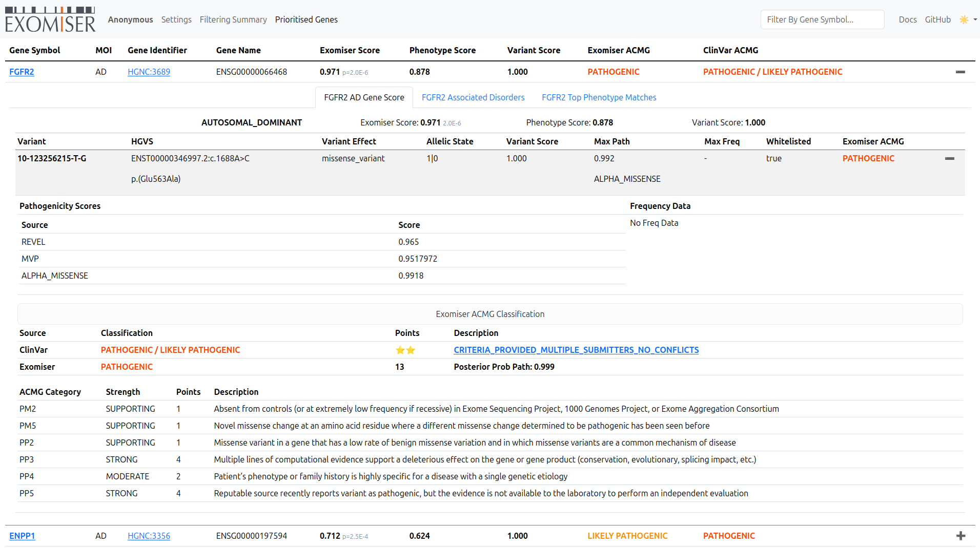Click the PM2 ACMG category row
This screenshot has width=980, height=548.
490,409
